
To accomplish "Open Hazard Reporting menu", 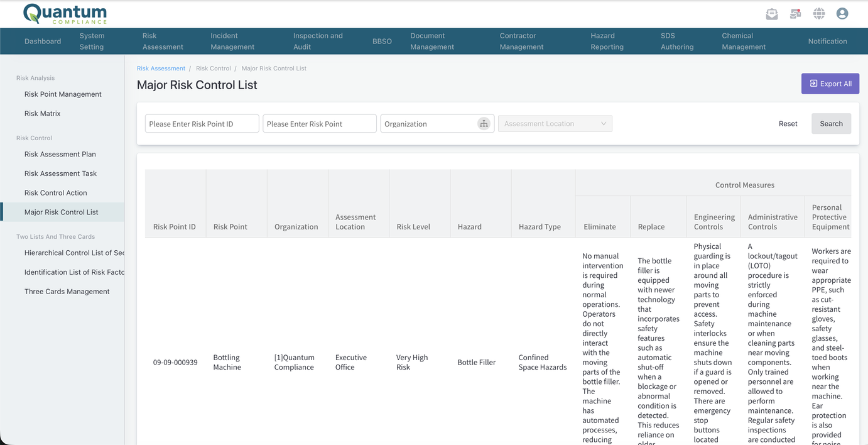I will click(x=607, y=41).
